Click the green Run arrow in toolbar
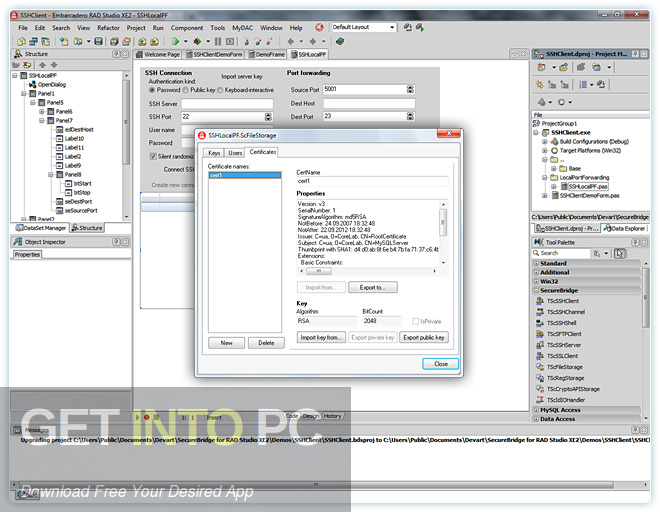660x512 pixels. 176,41
